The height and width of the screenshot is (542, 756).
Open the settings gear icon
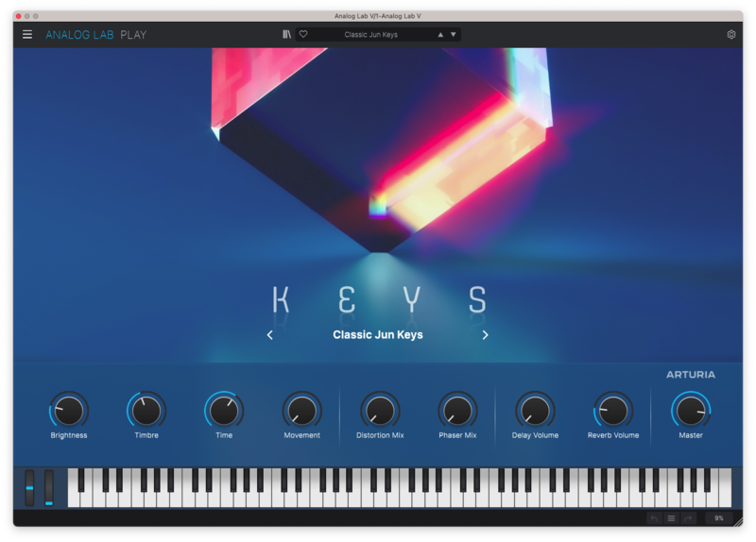tap(730, 35)
